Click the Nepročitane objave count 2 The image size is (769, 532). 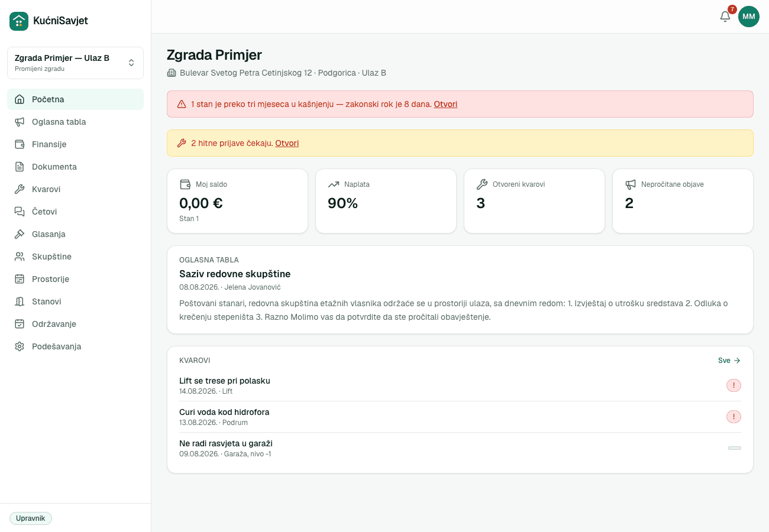point(629,203)
